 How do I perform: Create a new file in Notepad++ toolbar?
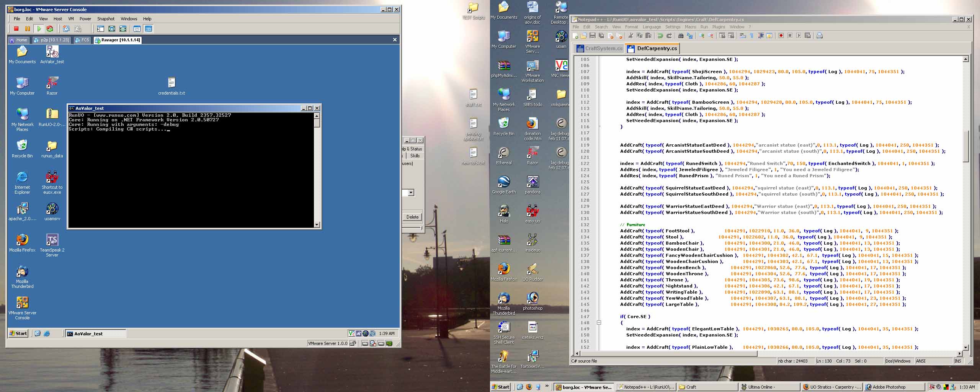[575, 36]
